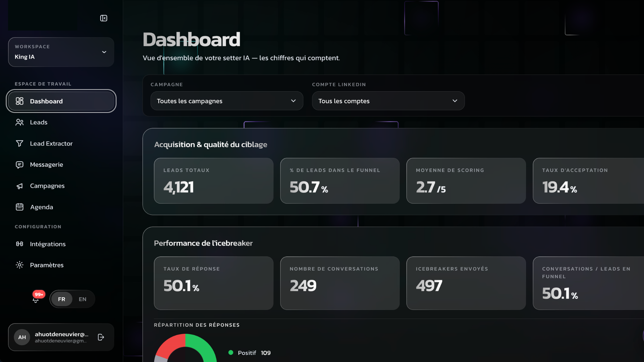Click the Dashboard grid icon
The height and width of the screenshot is (362, 644).
pos(19,101)
